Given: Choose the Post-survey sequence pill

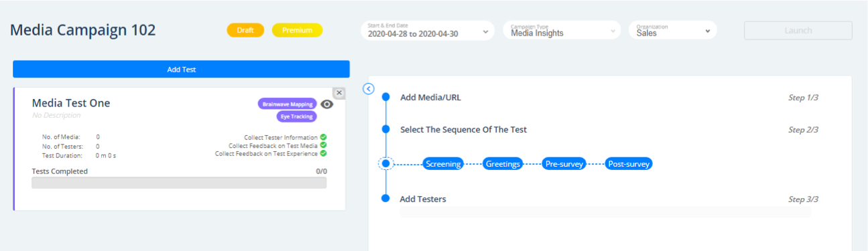Looking at the screenshot, I should [629, 163].
